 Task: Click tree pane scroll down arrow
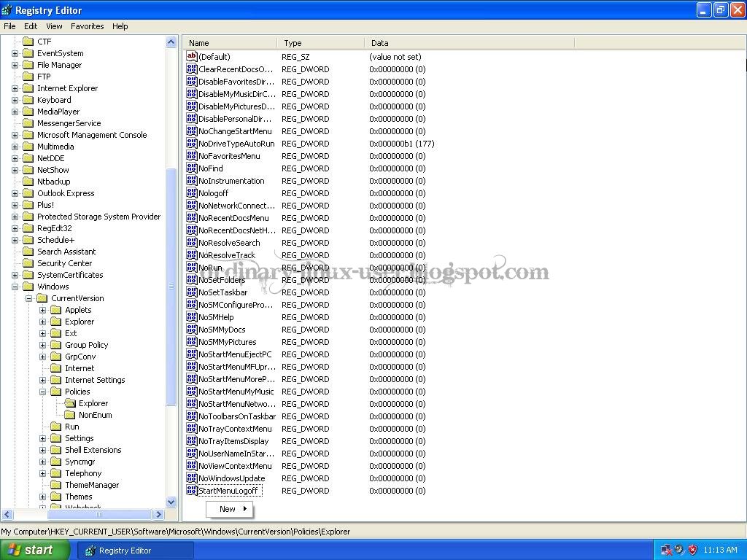coord(171,502)
